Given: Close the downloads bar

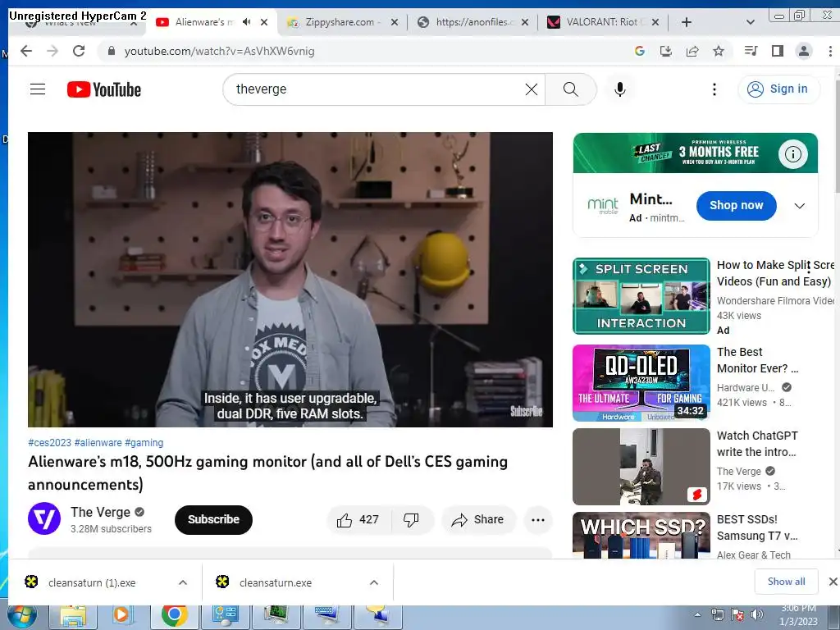Looking at the screenshot, I should 833,582.
